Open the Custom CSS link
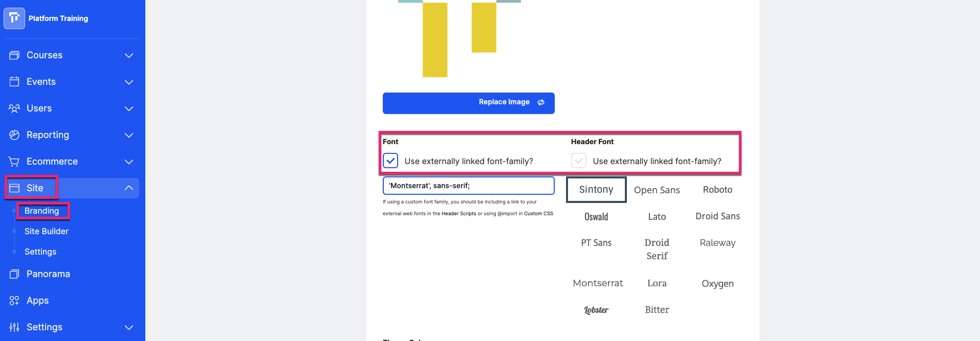This screenshot has height=341, width=980. pyautogui.click(x=538, y=214)
